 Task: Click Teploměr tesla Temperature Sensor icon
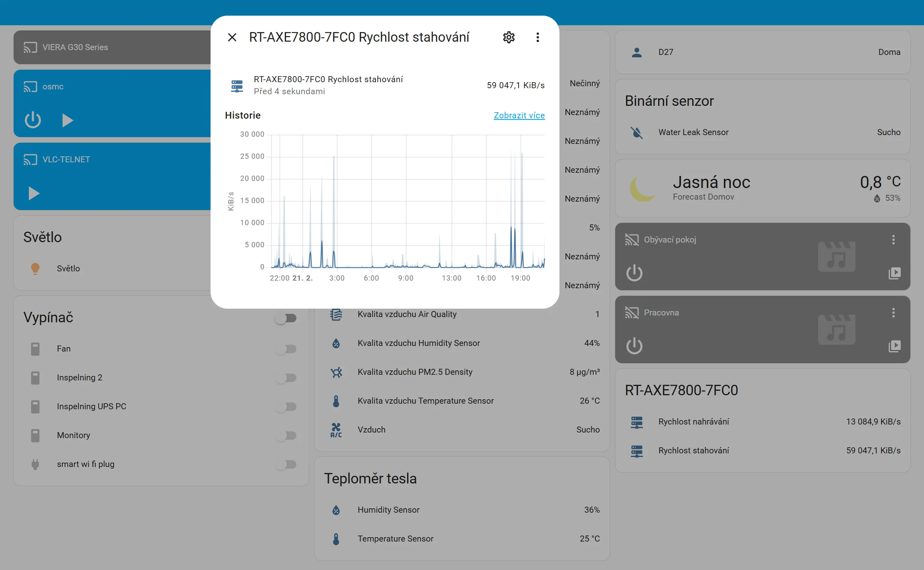[336, 539]
